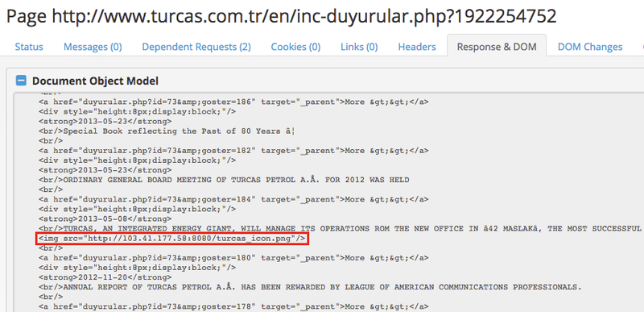Viewport: 644px width, 312px height.
Task: Click the 2013-05-08 strong date line
Action: tap(105, 218)
